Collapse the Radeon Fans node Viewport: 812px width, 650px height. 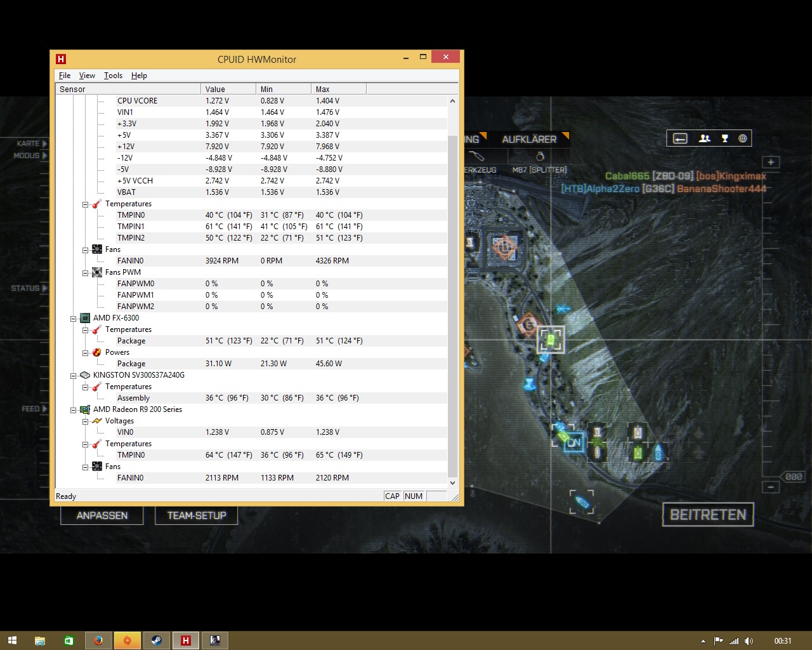[x=85, y=467]
